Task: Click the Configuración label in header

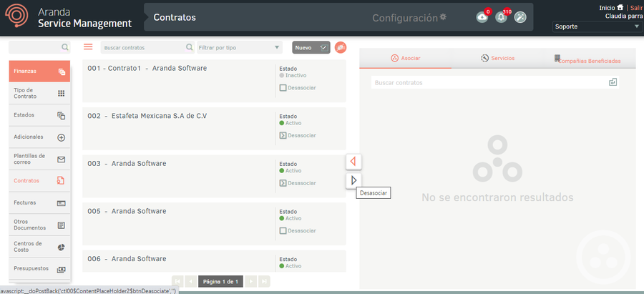Action: point(405,18)
